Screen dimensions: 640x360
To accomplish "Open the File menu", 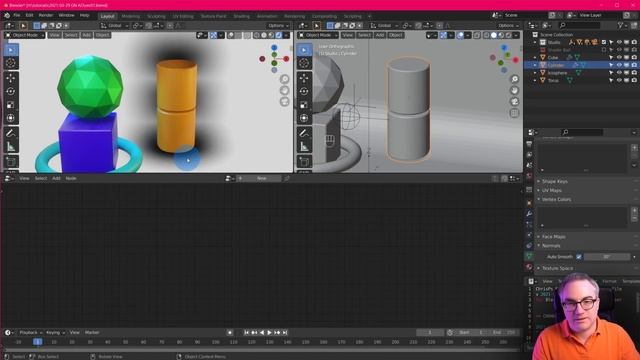I will click(x=17, y=16).
